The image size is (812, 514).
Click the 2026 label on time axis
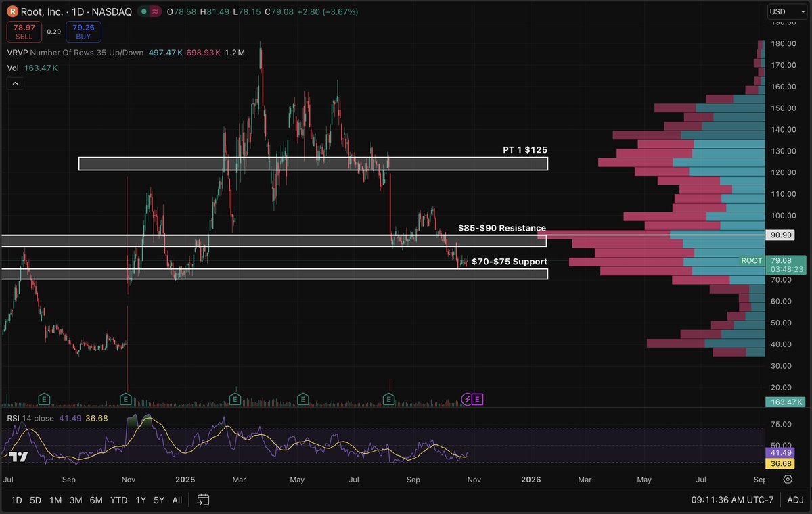pyautogui.click(x=532, y=479)
